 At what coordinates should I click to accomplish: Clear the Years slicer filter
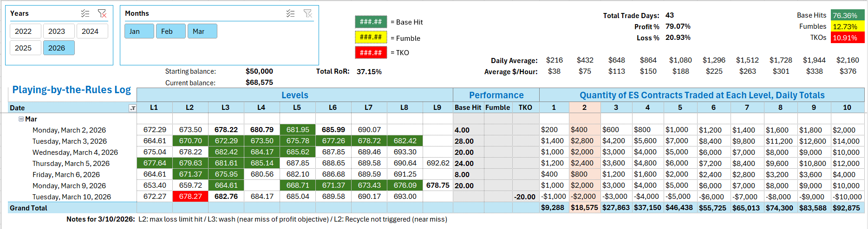[102, 13]
